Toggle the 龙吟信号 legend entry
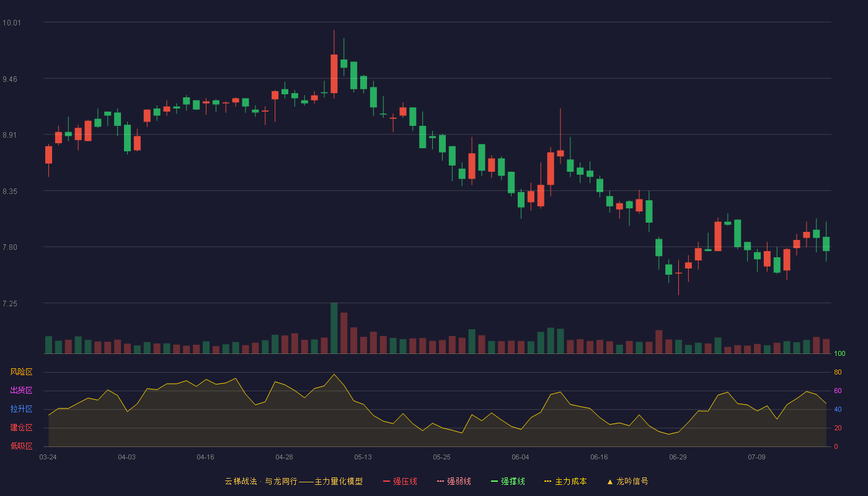The width and height of the screenshot is (868, 496). [627, 481]
